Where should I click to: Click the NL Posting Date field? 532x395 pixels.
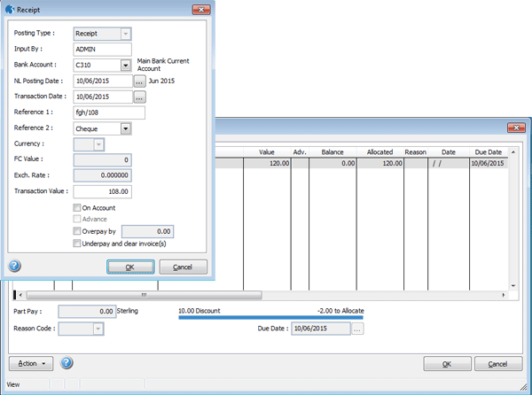[103, 81]
